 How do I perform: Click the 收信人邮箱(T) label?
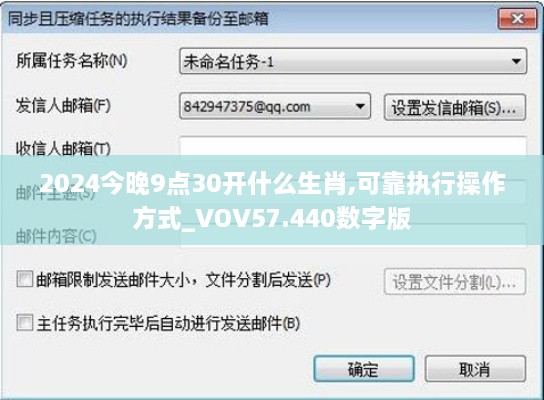pyautogui.click(x=63, y=149)
